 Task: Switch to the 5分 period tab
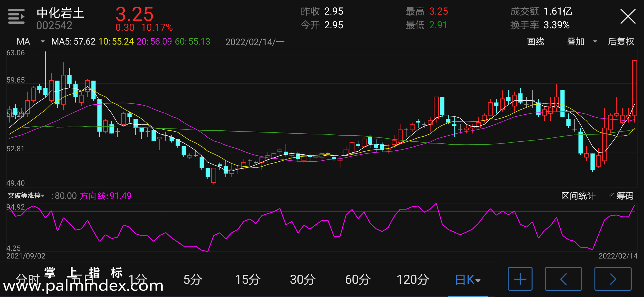(193, 280)
